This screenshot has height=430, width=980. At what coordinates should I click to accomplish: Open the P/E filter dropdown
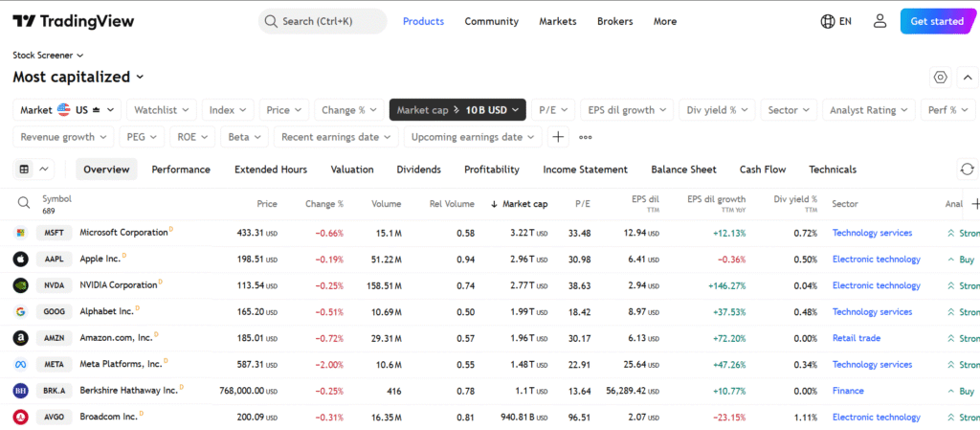pos(553,110)
